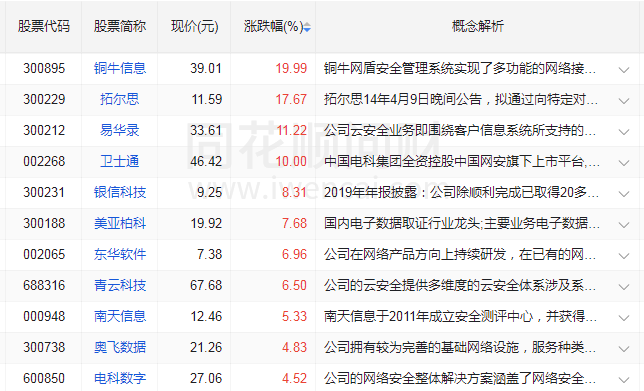Open stock link 美亚柏科
644x391 pixels.
[x=120, y=223]
